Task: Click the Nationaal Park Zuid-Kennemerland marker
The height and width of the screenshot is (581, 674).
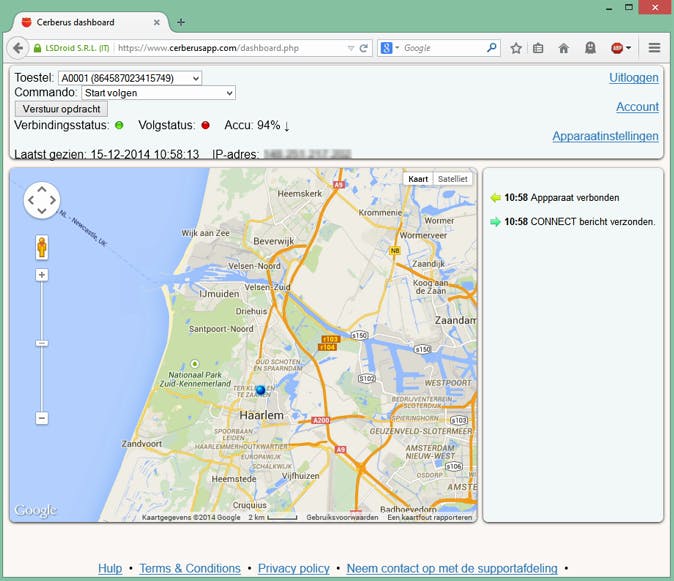Action: (x=195, y=364)
